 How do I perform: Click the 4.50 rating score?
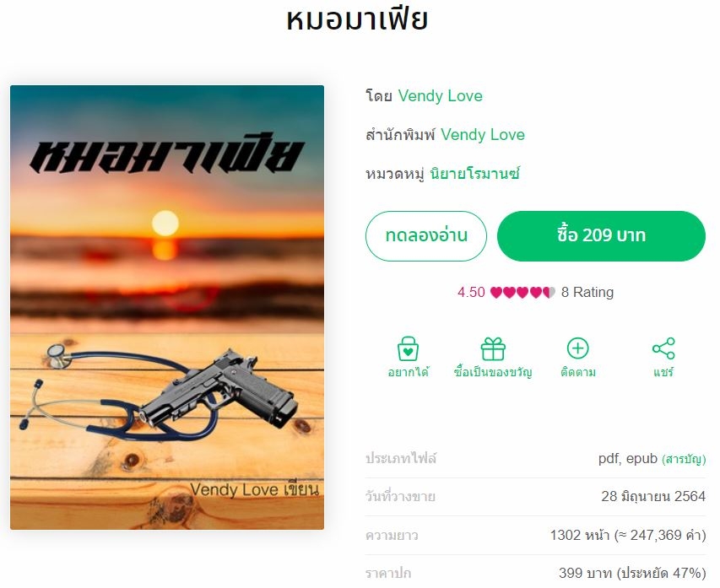click(471, 293)
